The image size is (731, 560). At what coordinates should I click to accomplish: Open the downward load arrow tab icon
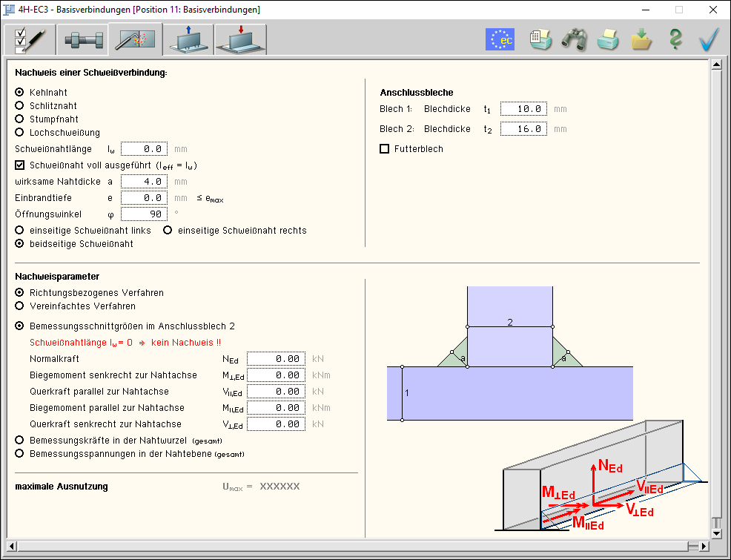pyautogui.click(x=240, y=40)
